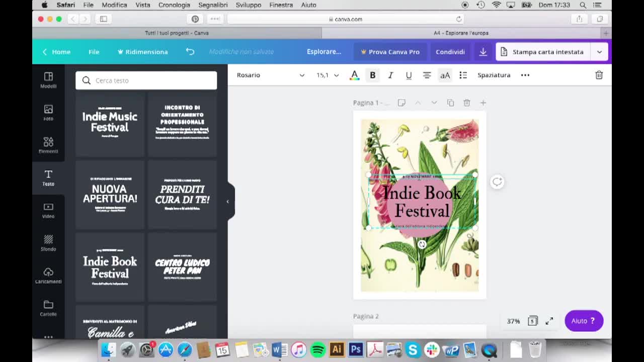Open page notes icon
The height and width of the screenshot is (362, 644).
401,103
